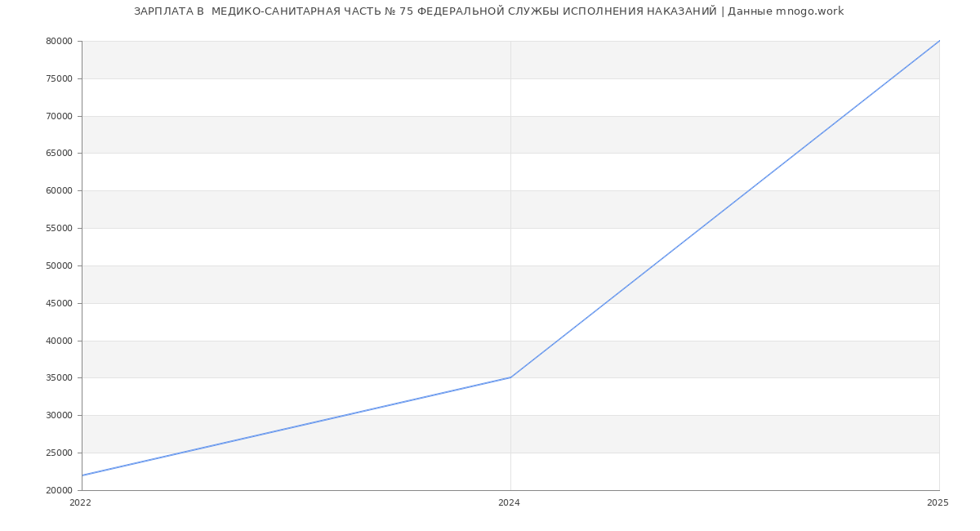Select the 75000 y-axis label
The width and height of the screenshot is (980, 531).
click(59, 78)
